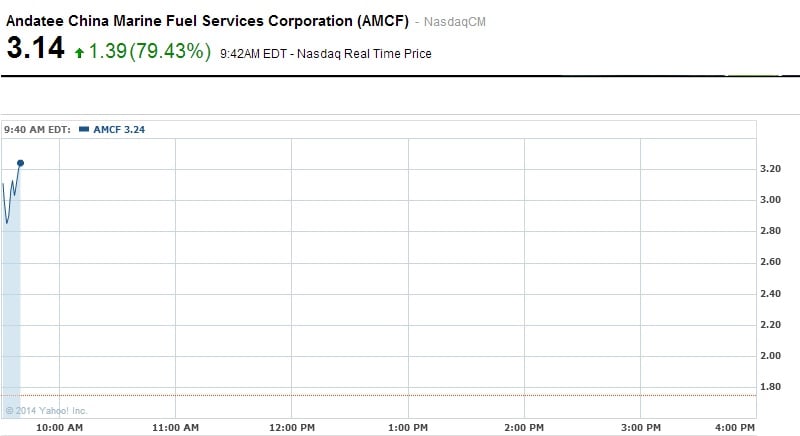Click the 2014 Yahoo! Inc. copyright text
This screenshot has width=800, height=436.
(x=47, y=410)
